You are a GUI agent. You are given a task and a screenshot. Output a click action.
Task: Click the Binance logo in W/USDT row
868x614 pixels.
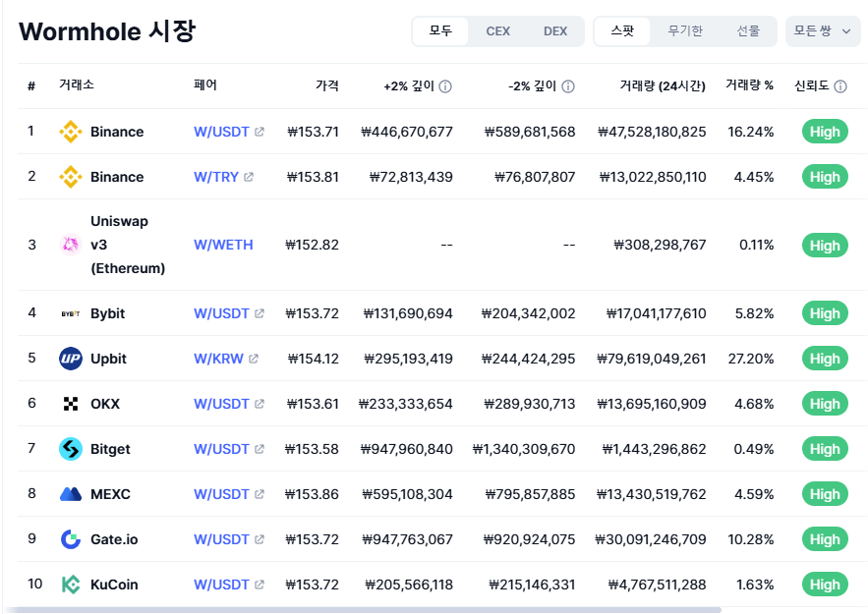click(x=71, y=132)
